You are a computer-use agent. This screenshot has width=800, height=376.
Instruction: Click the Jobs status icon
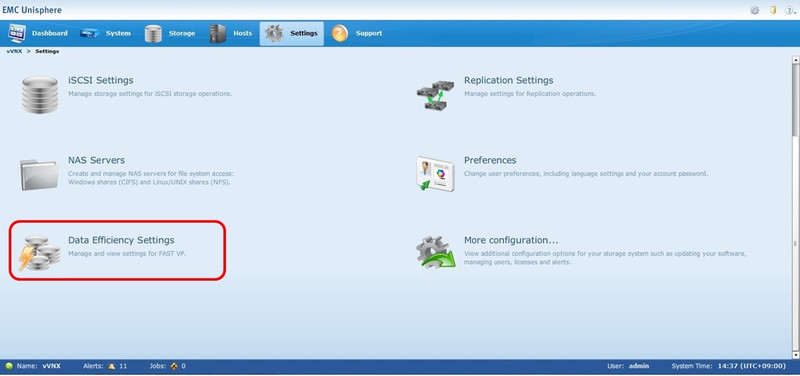(x=174, y=366)
